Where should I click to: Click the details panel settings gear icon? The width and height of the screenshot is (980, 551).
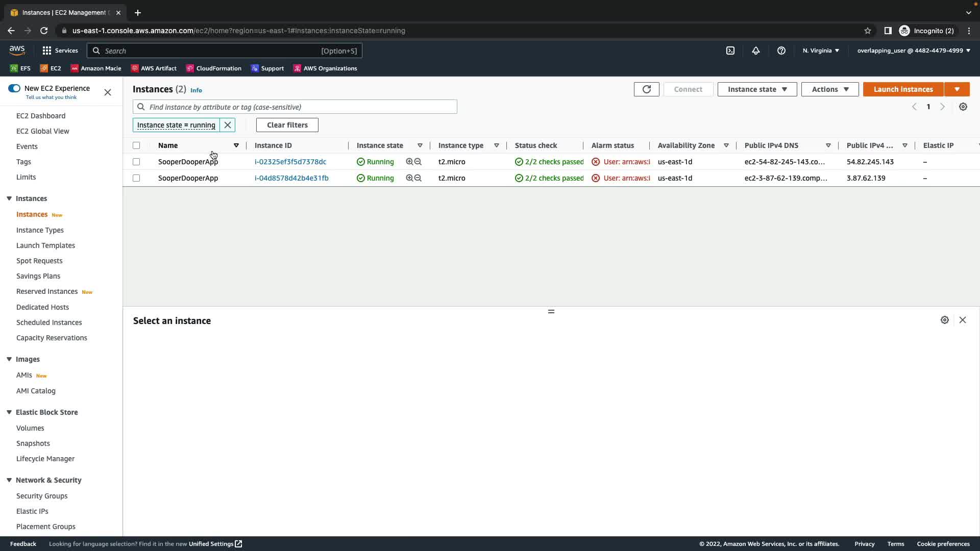coord(945,320)
